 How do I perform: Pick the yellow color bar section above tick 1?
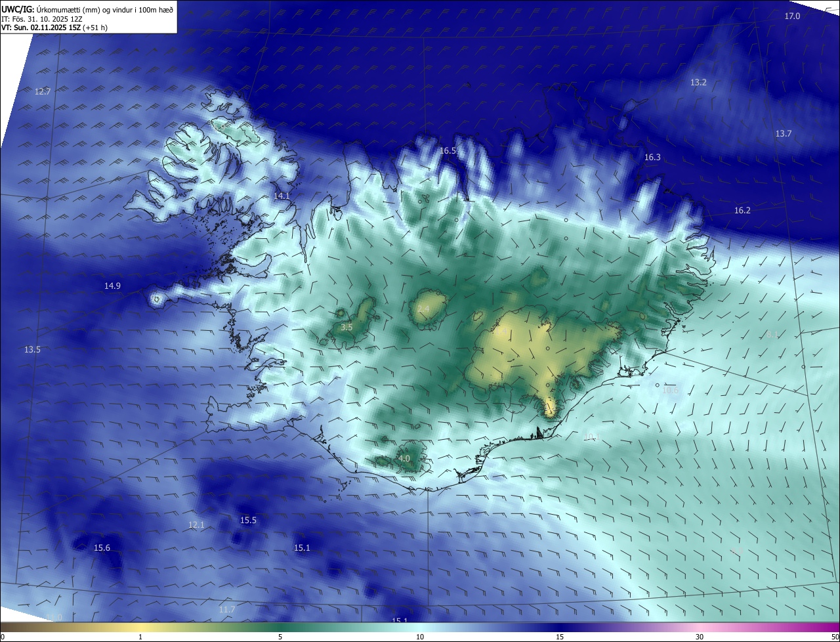[140, 627]
